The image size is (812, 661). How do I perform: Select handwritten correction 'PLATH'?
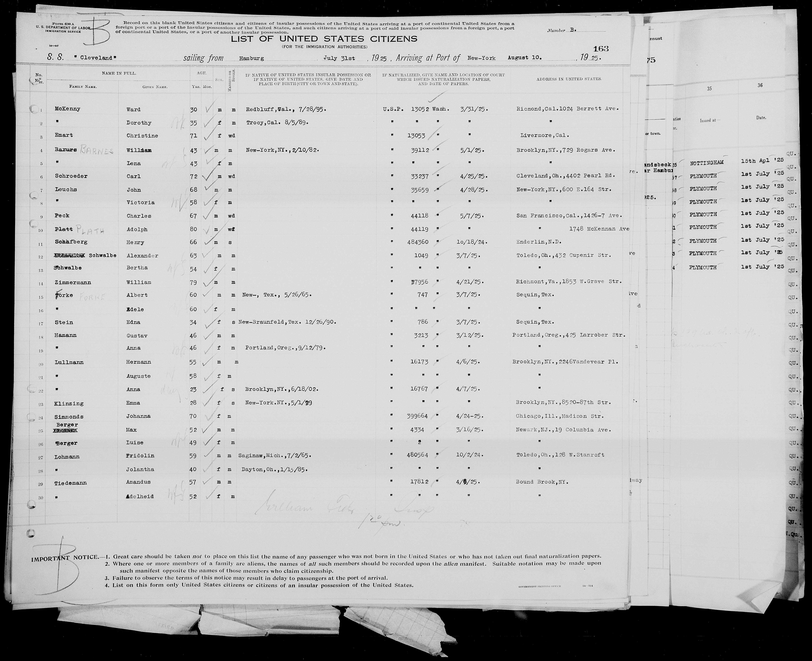pyautogui.click(x=90, y=230)
